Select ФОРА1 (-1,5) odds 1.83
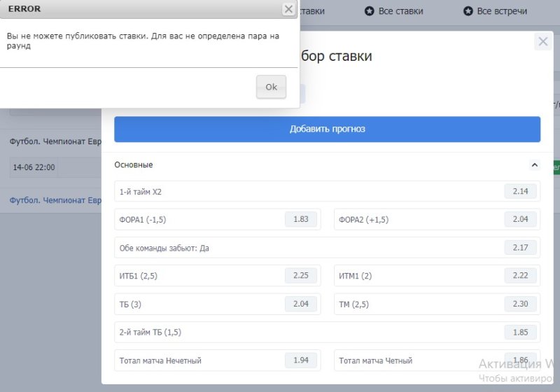The image size is (560, 392). tap(300, 219)
